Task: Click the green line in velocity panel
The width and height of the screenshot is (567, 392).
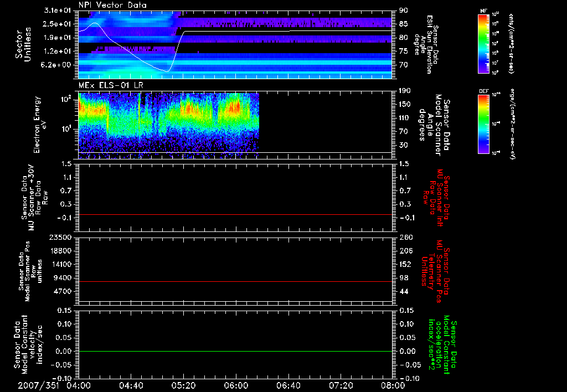Action: (x=235, y=352)
